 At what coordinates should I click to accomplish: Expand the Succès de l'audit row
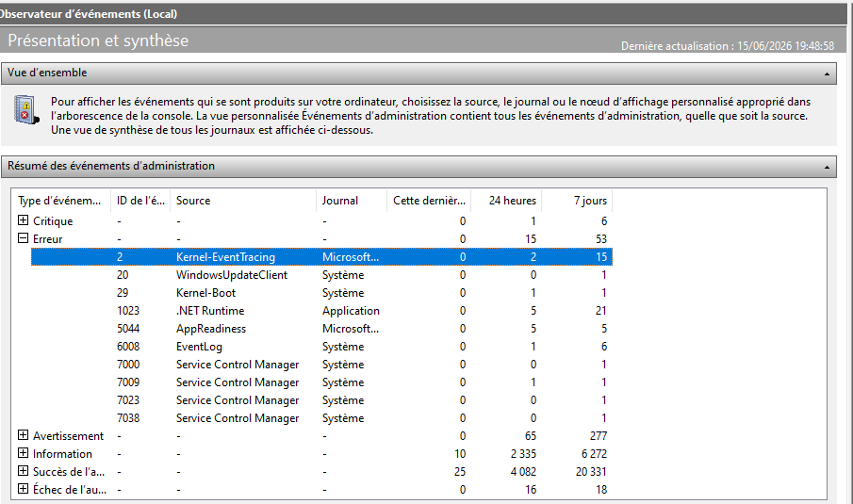23,471
